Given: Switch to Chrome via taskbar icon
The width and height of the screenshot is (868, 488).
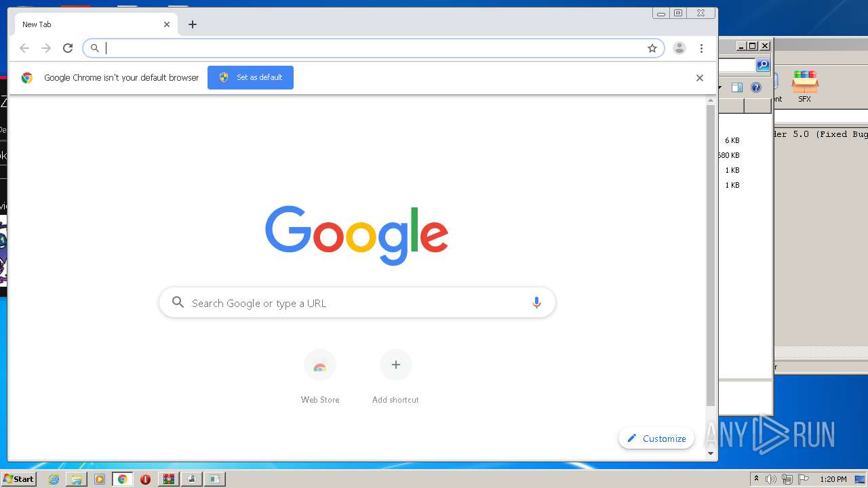Looking at the screenshot, I should [x=123, y=479].
